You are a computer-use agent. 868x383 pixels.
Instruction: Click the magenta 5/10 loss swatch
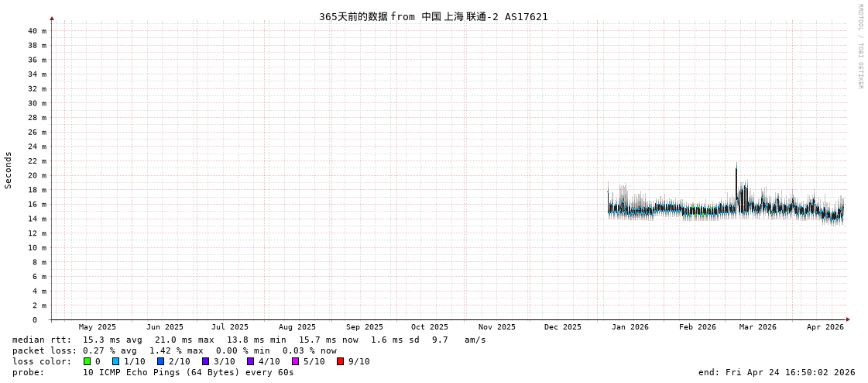[x=295, y=361]
